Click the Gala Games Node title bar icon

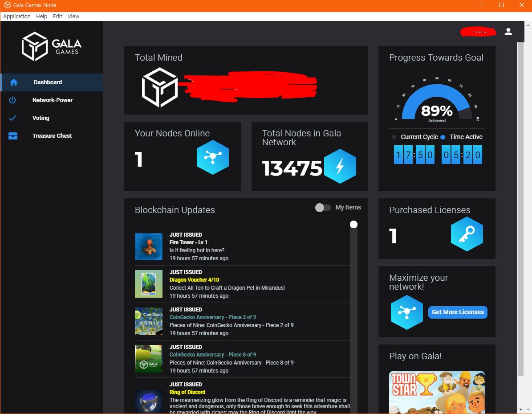[x=7, y=5]
